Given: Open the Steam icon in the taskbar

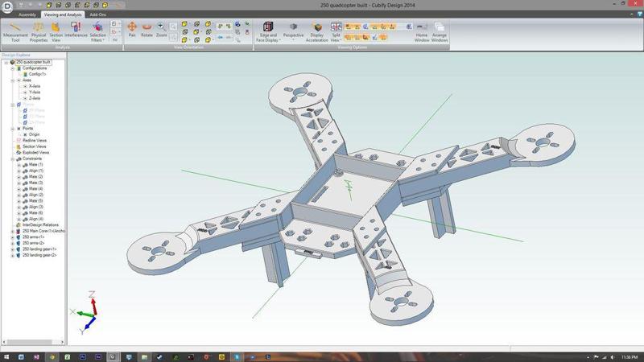Looking at the screenshot, I should [159, 357].
